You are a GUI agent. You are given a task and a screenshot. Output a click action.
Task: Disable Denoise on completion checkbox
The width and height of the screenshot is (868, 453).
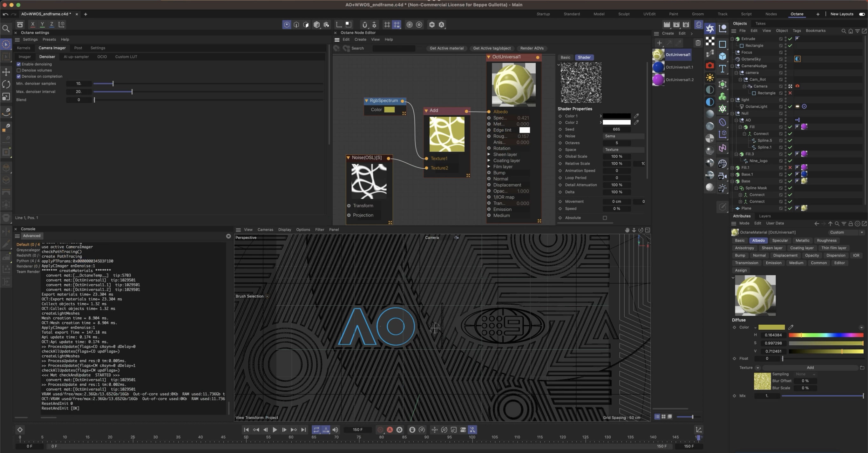click(x=19, y=77)
